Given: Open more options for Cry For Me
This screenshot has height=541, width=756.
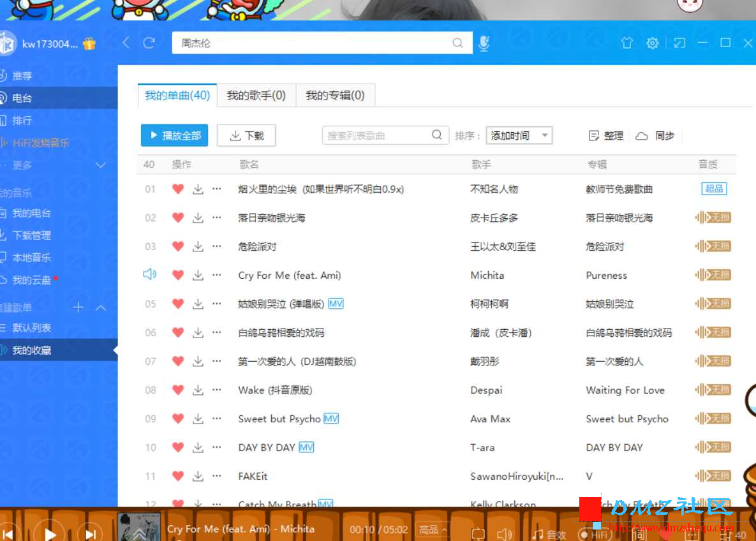Looking at the screenshot, I should pos(217,275).
